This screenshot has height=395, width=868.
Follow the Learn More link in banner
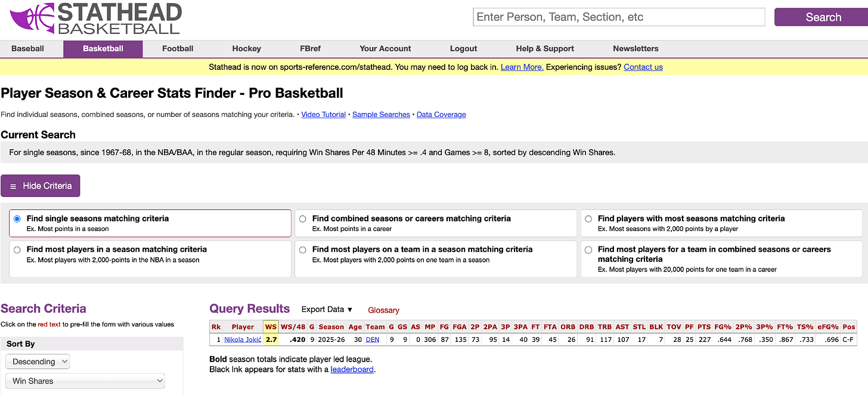point(522,67)
